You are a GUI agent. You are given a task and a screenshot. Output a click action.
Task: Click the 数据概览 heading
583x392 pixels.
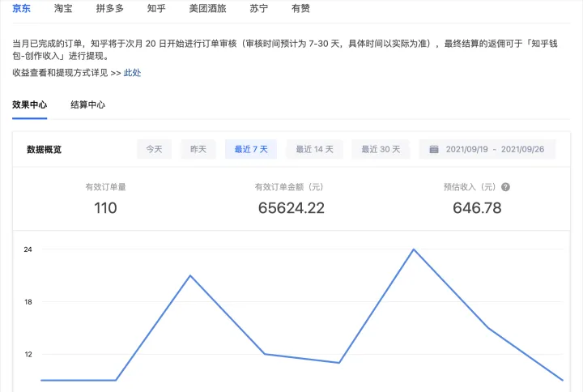point(44,150)
